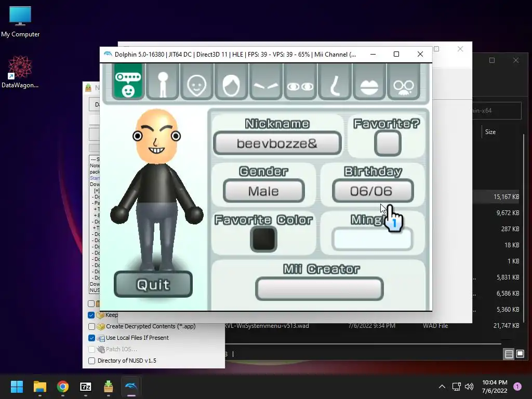Switch to NUS Downloader taskbar icon

pyautogui.click(x=108, y=387)
